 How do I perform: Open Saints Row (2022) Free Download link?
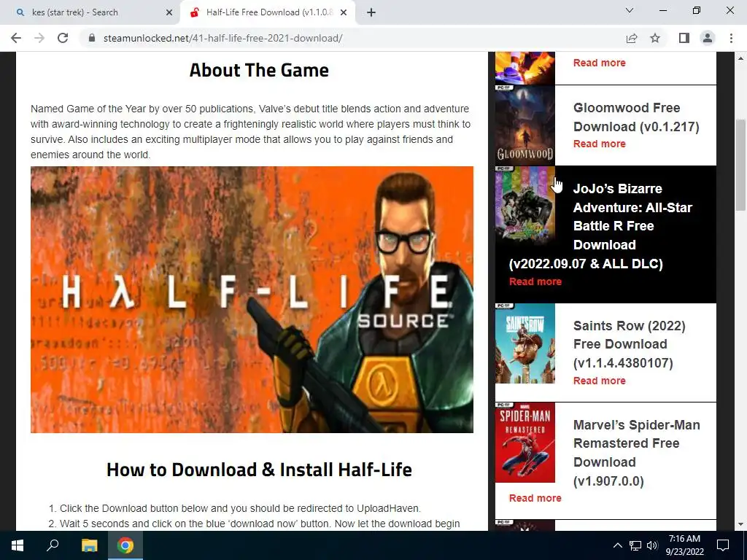[630, 344]
